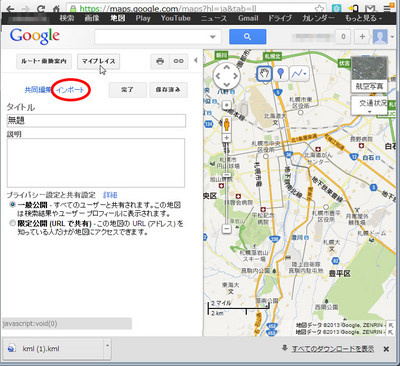Select the blue placemark marker tool
Image resolution: width=400 pixels, height=366 pixels.
pyautogui.click(x=281, y=73)
